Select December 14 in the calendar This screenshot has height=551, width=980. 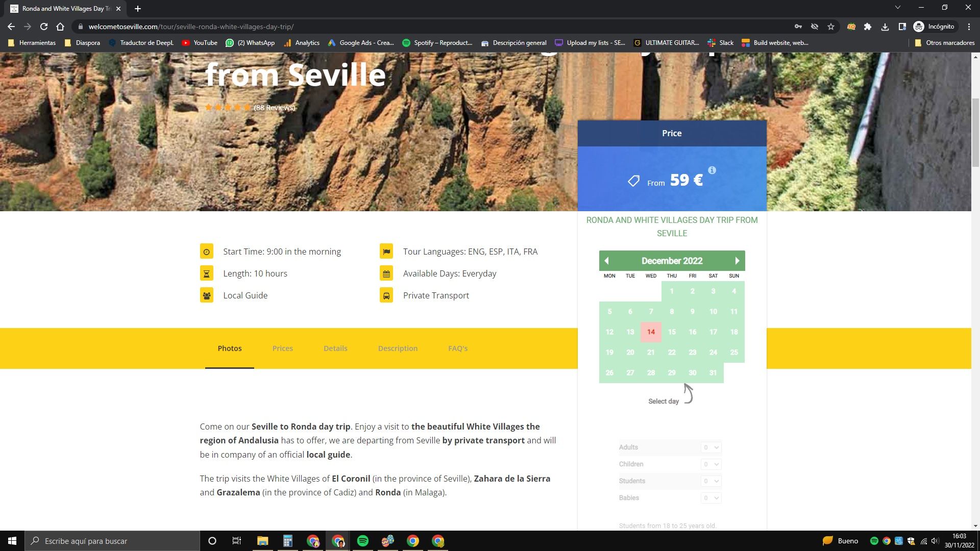coord(651,332)
